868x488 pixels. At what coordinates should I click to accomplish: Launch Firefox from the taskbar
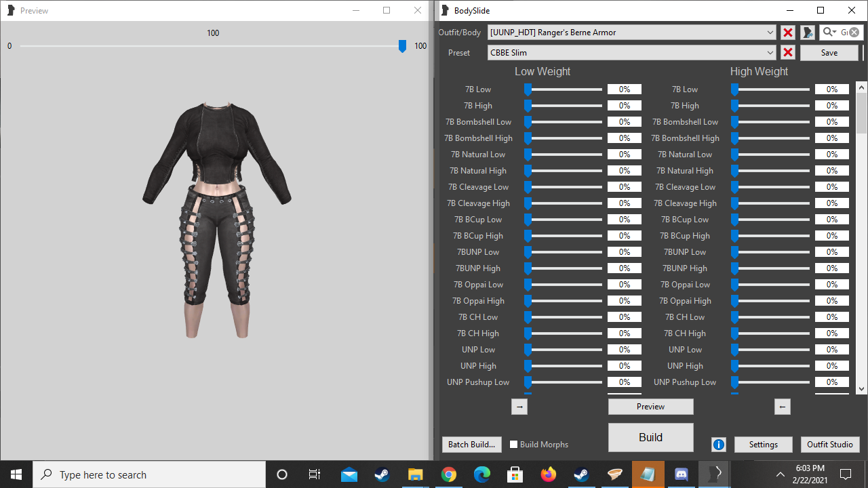click(x=548, y=474)
